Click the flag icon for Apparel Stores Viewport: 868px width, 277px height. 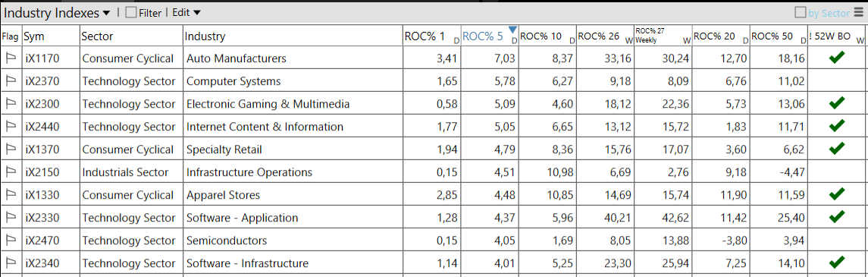coord(11,195)
